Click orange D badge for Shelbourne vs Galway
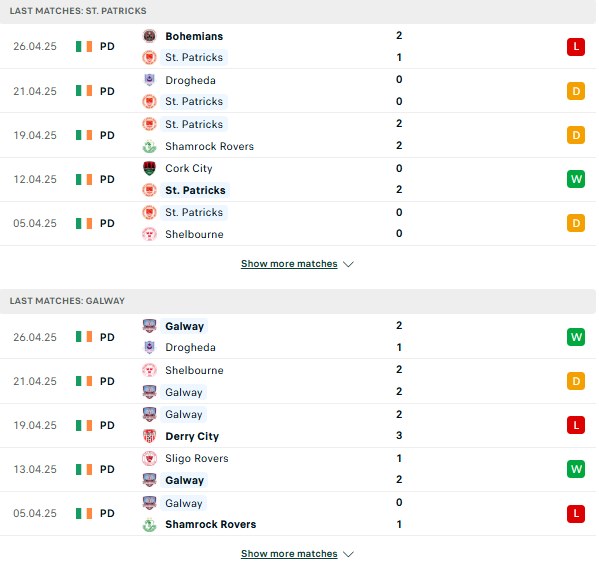The height and width of the screenshot is (570, 599). tap(576, 381)
